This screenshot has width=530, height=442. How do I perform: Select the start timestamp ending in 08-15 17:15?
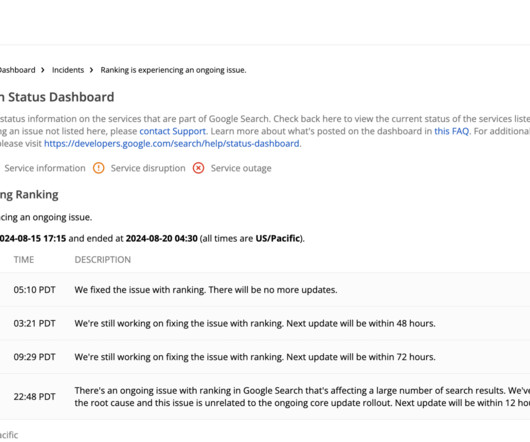tap(33, 239)
